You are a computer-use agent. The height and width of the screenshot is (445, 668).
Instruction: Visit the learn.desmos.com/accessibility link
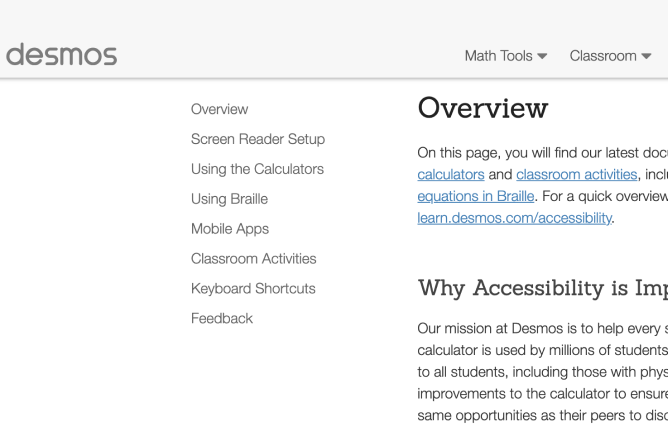(x=514, y=218)
